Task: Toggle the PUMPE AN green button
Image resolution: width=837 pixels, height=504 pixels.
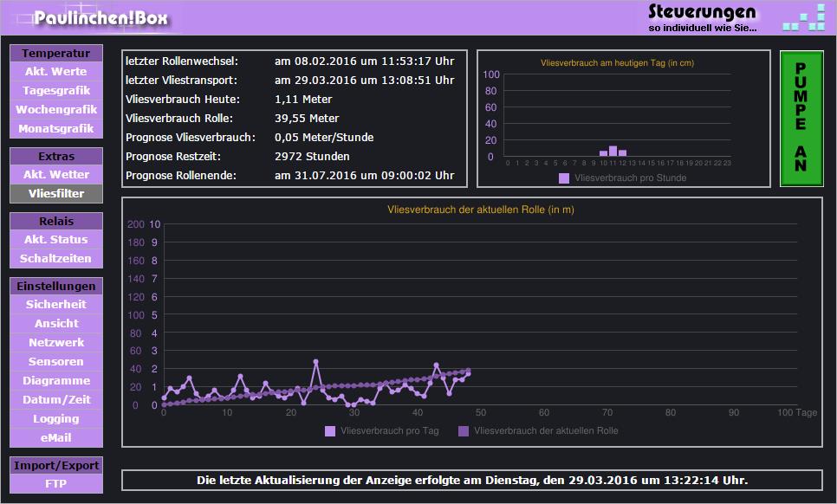Action: [x=800, y=118]
